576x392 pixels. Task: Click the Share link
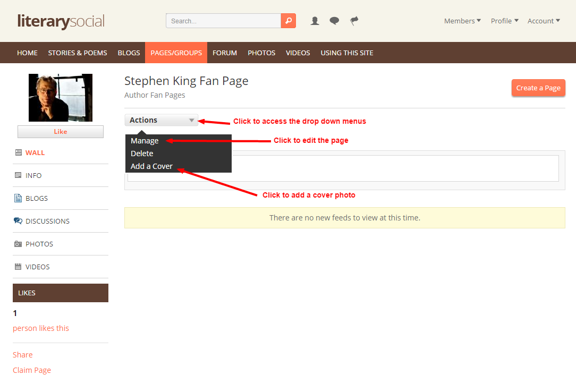point(23,355)
